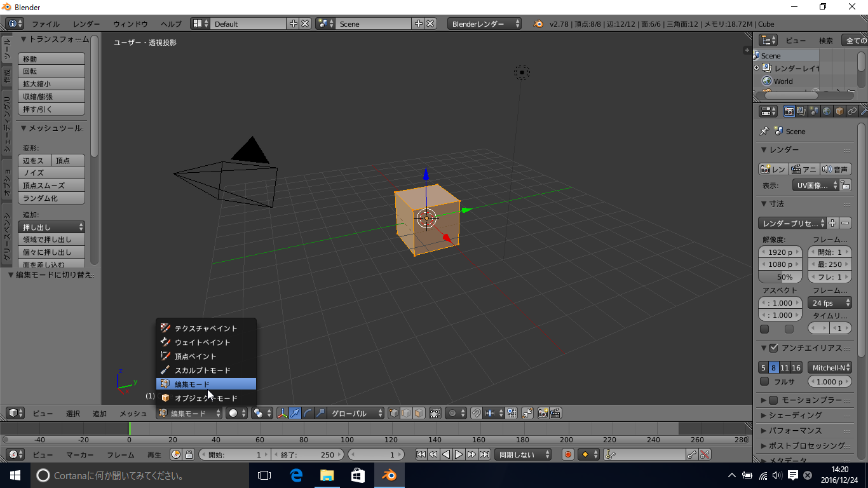The width and height of the screenshot is (868, 488).
Task: Enable the アンチエイリアス checkbox
Action: (x=773, y=348)
